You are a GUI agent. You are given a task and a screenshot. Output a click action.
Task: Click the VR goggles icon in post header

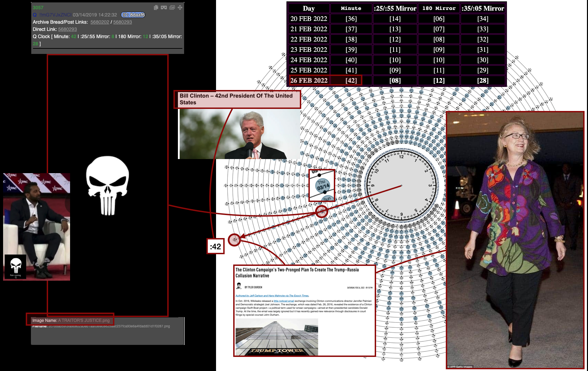(x=164, y=7)
